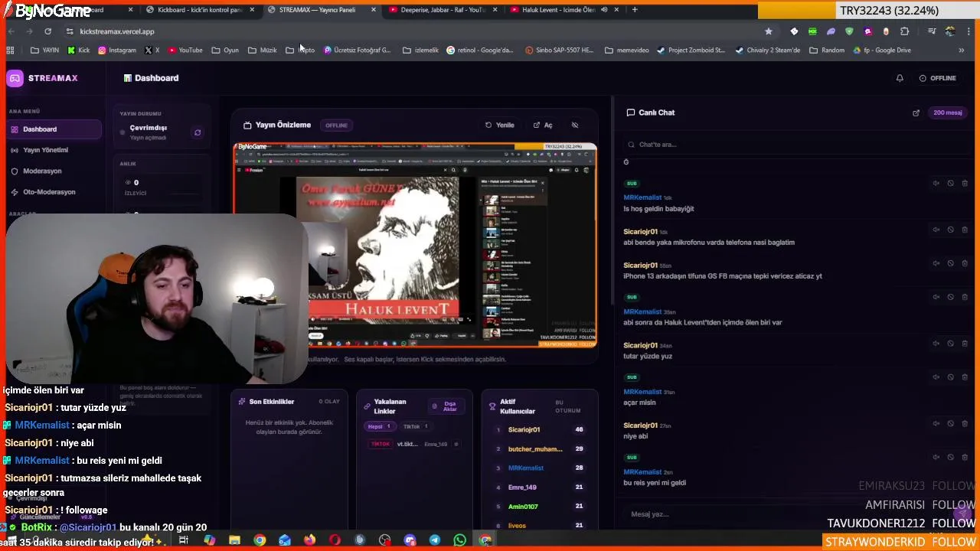This screenshot has height=551, width=980.
Task: Click the refresh icon in Yayın Durumu card
Action: click(198, 132)
